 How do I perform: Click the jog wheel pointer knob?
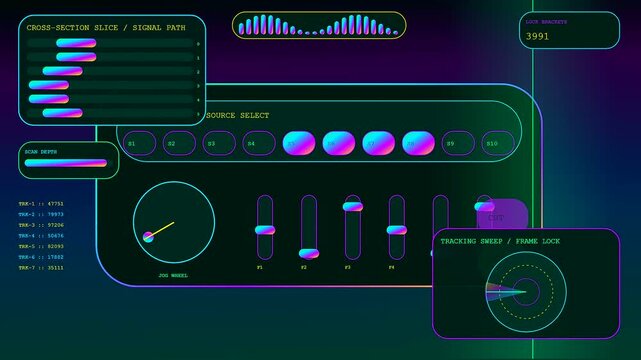(148, 237)
